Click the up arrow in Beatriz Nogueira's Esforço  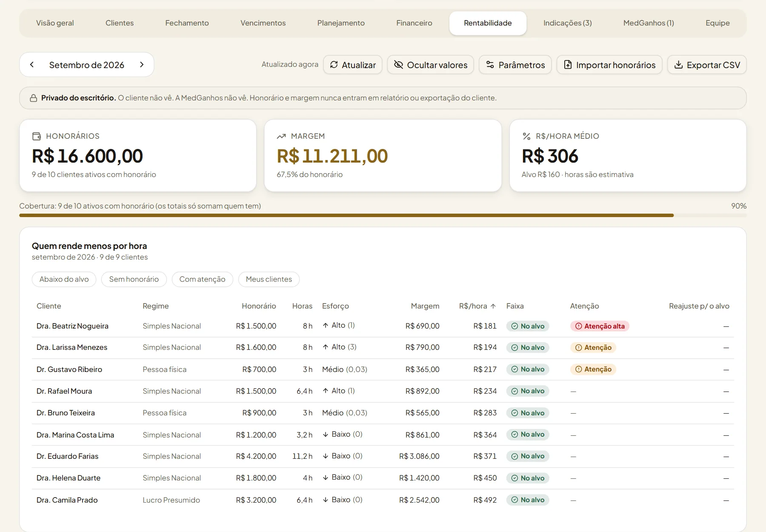326,325
